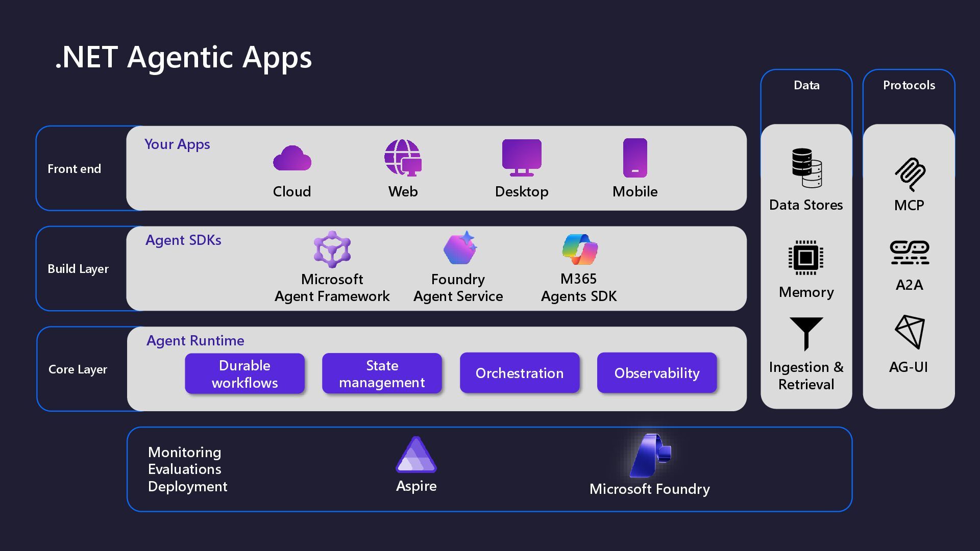Viewport: 980px width, 551px height.
Task: Click the .NET Agentic Apps title
Action: pos(183,57)
